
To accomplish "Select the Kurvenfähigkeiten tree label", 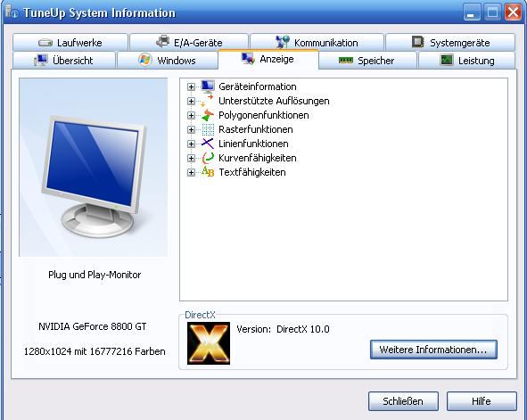I will click(x=258, y=158).
